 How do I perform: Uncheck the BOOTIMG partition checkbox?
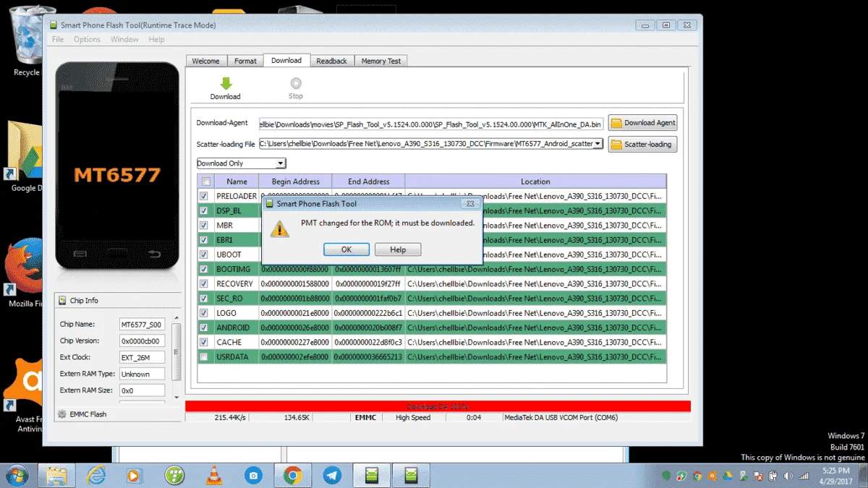[204, 269]
